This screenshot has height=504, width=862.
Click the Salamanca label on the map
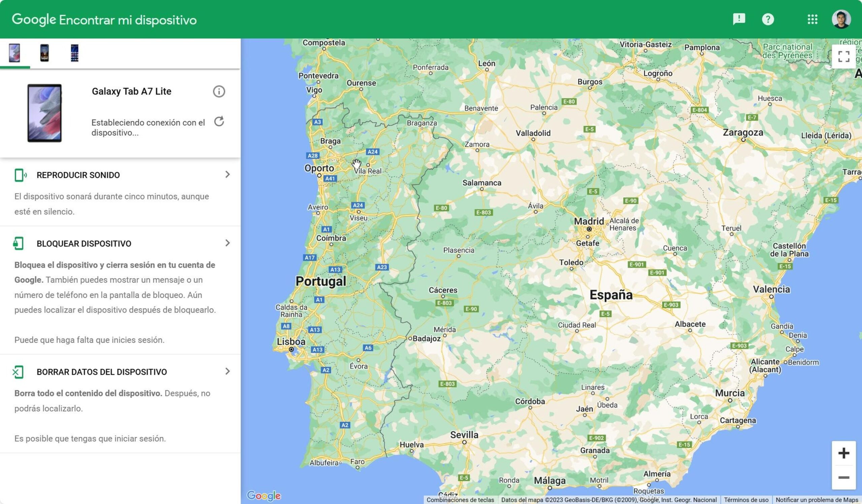[x=482, y=183]
